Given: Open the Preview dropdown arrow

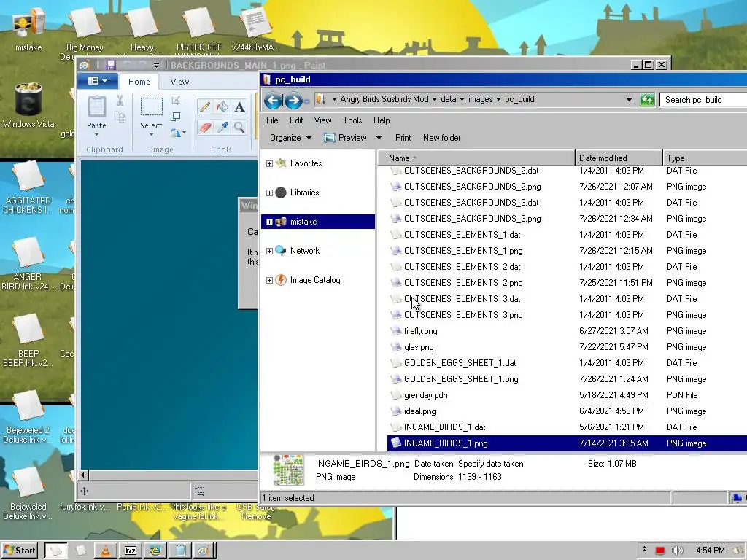Looking at the screenshot, I should click(379, 138).
